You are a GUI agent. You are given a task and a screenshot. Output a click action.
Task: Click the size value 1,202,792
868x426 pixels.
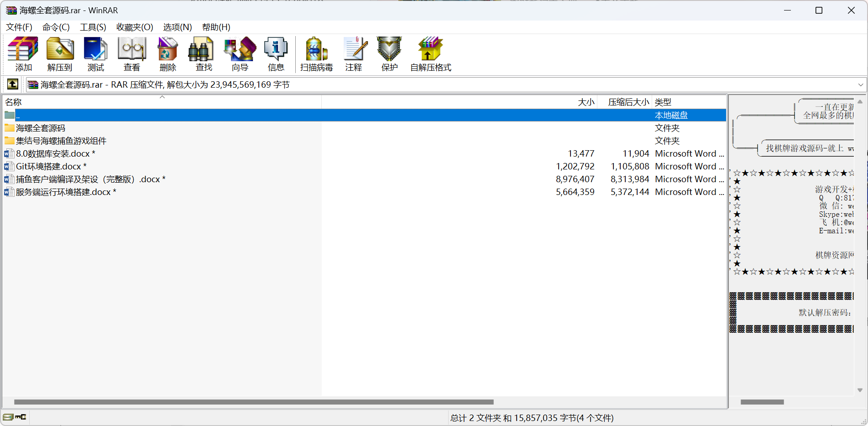pyautogui.click(x=575, y=166)
